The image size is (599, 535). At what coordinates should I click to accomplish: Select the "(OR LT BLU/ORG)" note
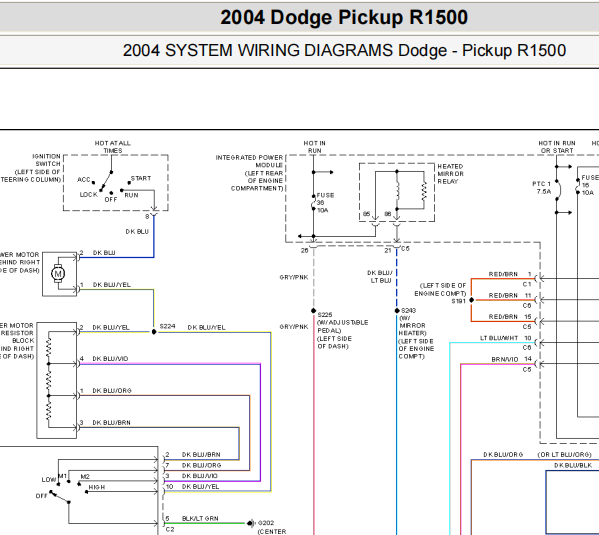pos(564,455)
